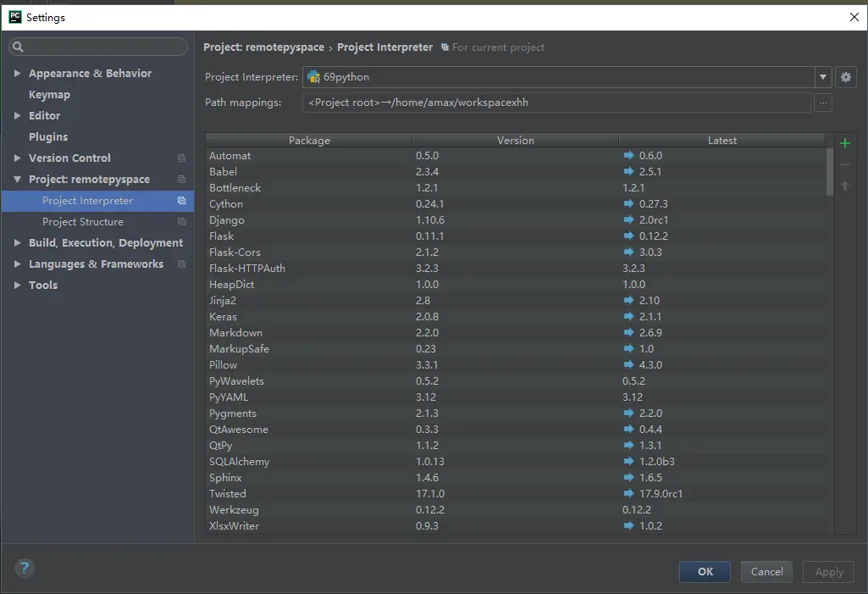This screenshot has width=868, height=594.
Task: Select the PyYAML package row
Action: (x=516, y=397)
